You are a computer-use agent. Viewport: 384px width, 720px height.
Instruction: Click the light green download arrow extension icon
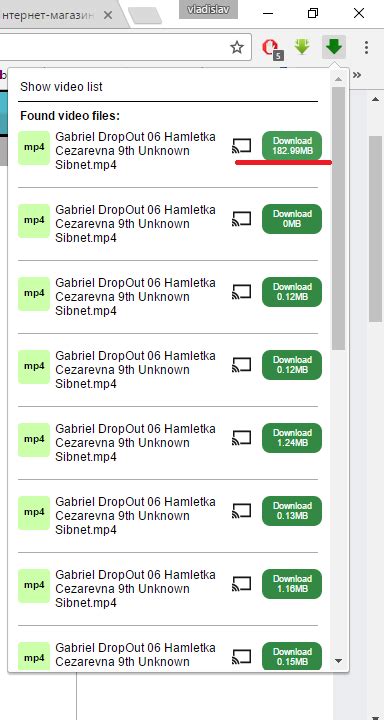coord(302,47)
